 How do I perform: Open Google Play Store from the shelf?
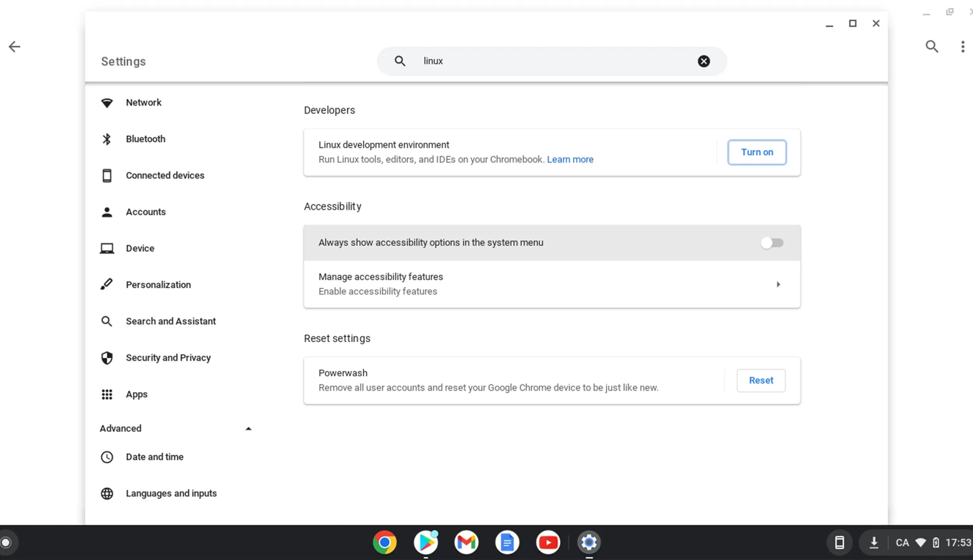tap(425, 542)
